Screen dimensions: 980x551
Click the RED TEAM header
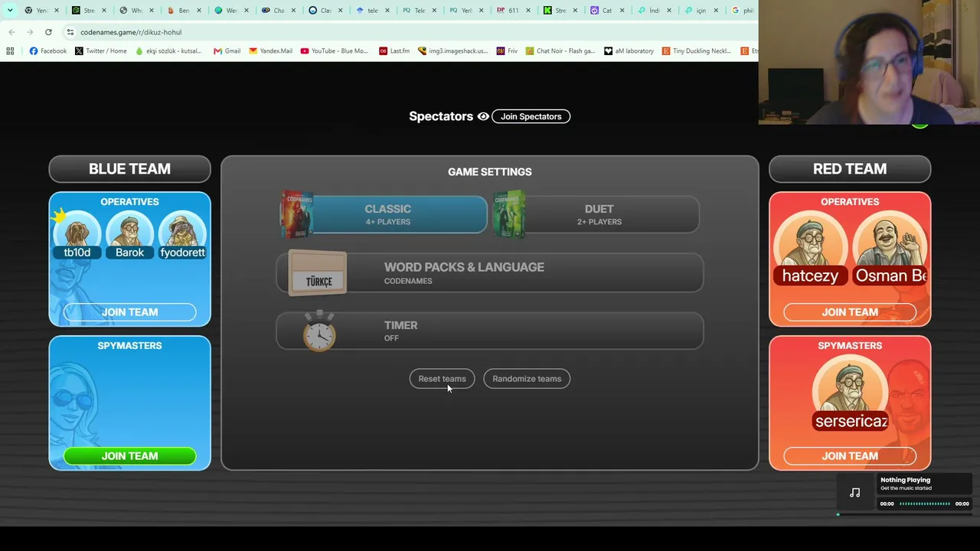(850, 169)
